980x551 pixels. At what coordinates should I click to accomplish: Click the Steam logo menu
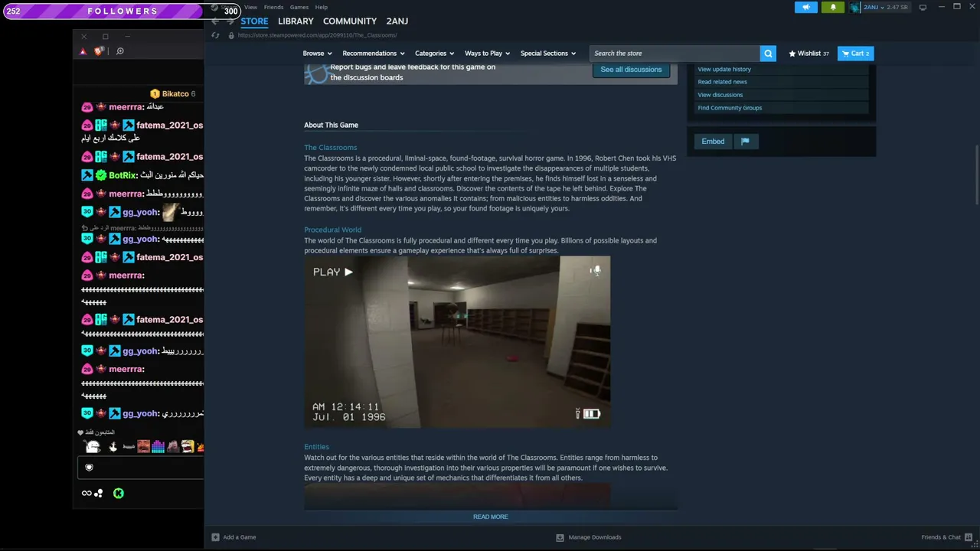(215, 8)
